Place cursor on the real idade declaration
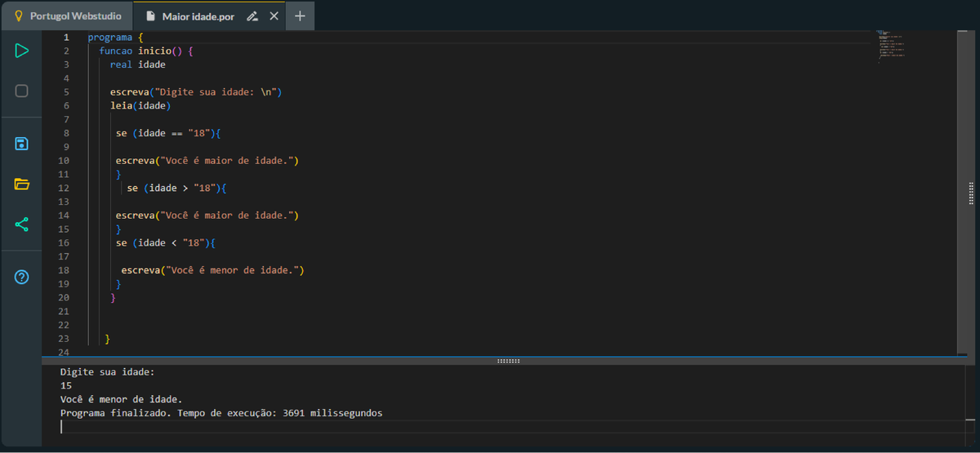Image resolution: width=980 pixels, height=453 pixels. [x=137, y=64]
